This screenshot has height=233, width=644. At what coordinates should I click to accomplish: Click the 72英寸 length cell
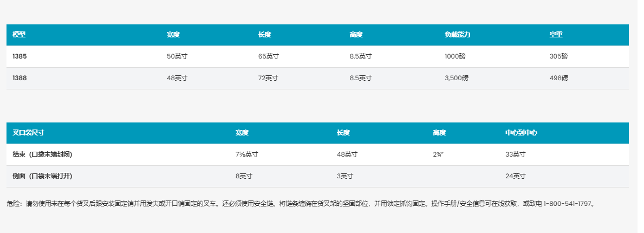[268, 78]
